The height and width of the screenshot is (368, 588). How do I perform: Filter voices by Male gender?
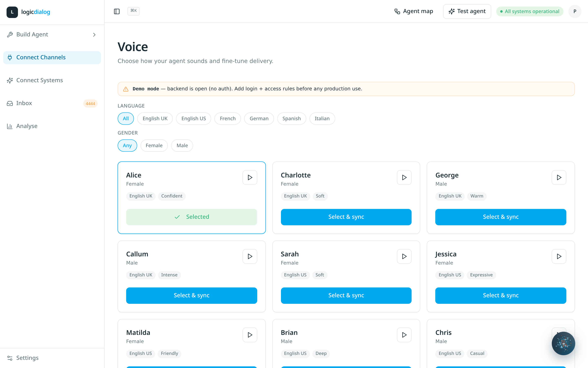pos(182,146)
